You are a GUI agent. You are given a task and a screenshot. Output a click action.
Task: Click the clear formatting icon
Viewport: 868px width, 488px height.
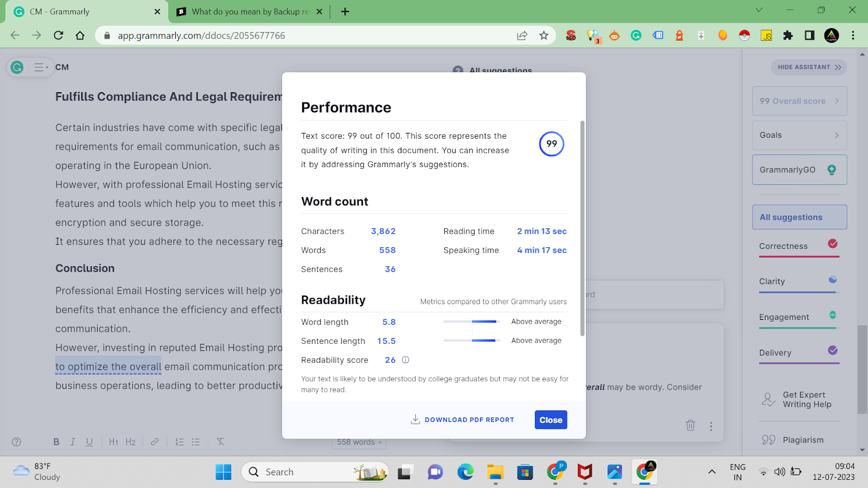[x=220, y=442]
